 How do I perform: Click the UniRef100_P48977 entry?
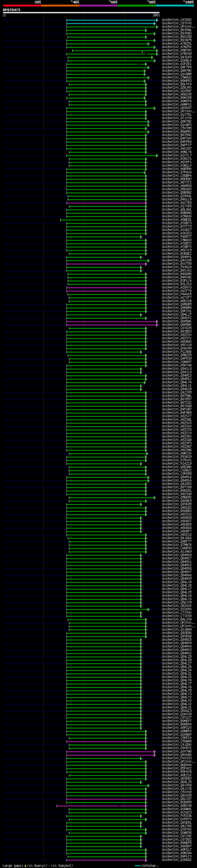[177, 236]
